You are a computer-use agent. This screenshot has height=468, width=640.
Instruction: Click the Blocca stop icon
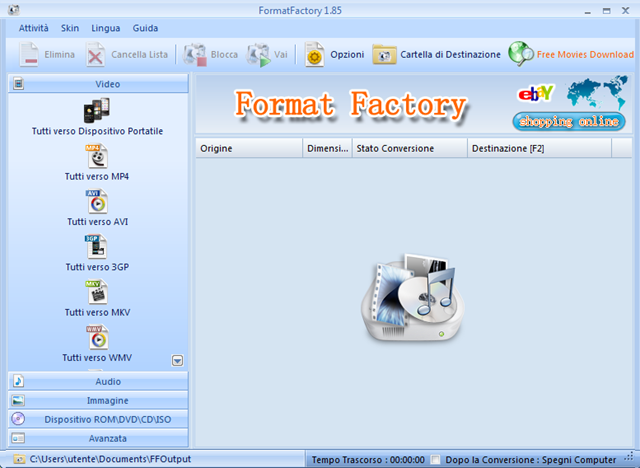point(195,55)
